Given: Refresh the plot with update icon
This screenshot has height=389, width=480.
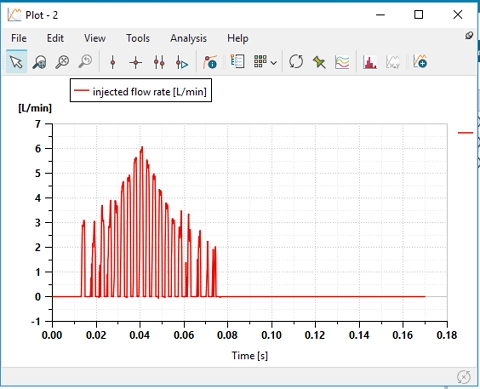Looking at the screenshot, I should tap(296, 62).
